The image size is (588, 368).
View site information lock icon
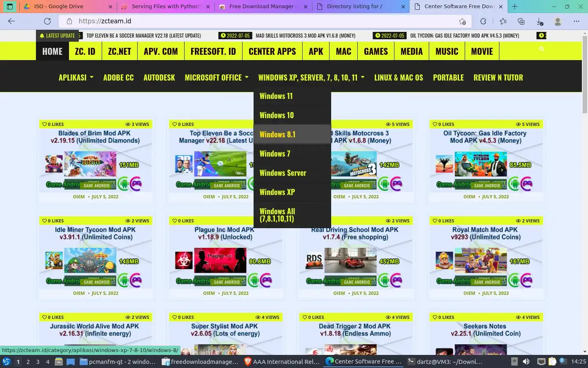69,21
